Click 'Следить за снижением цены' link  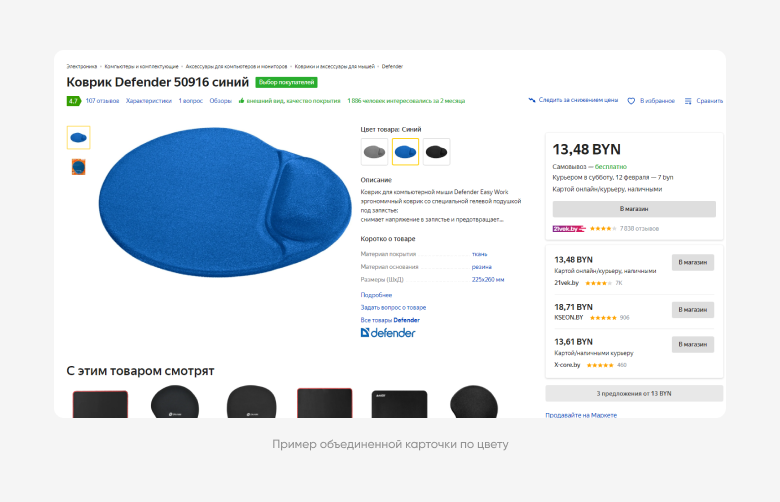point(578,100)
